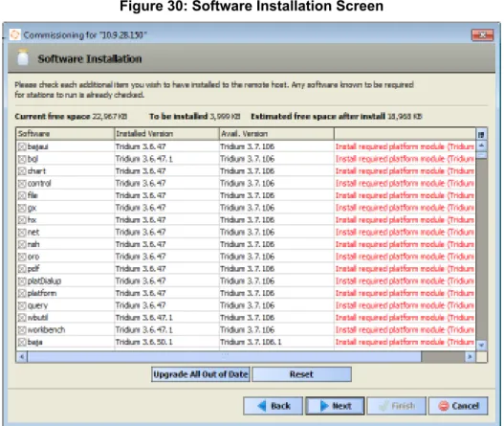Toggle the pdf module checkbox
504x426 pixels.
pyautogui.click(x=22, y=269)
